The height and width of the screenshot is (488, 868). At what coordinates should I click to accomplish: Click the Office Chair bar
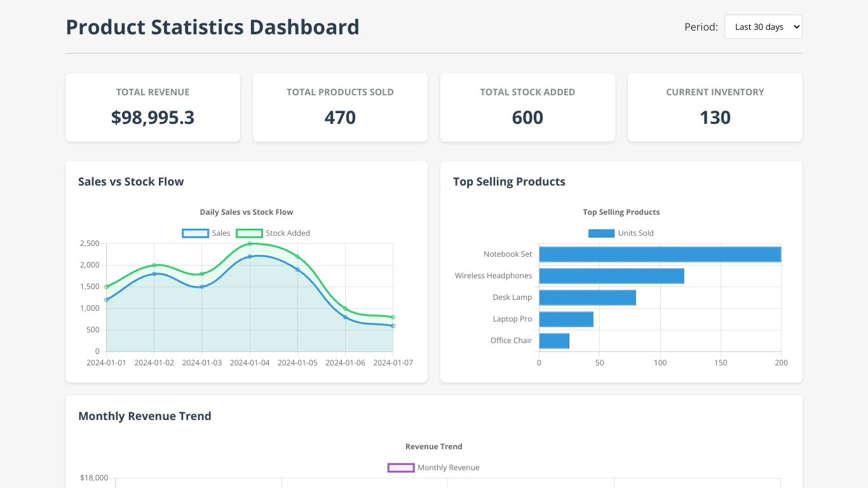[554, 341]
